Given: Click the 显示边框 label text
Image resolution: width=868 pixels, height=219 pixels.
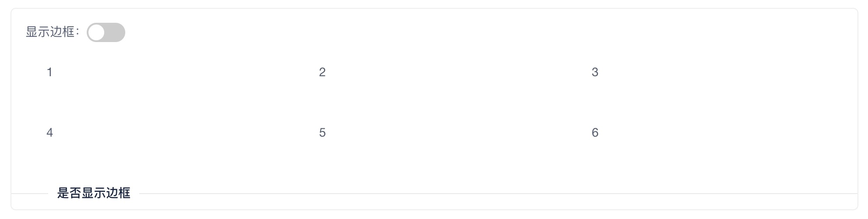Looking at the screenshot, I should point(50,32).
